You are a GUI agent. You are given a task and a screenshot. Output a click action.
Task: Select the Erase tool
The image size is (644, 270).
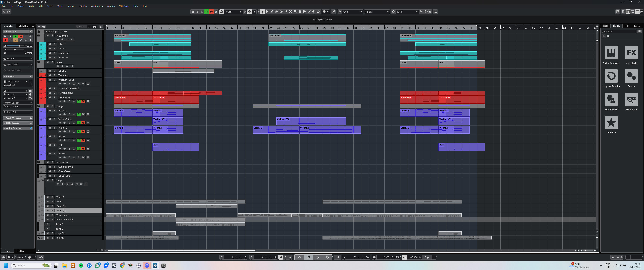277,12
